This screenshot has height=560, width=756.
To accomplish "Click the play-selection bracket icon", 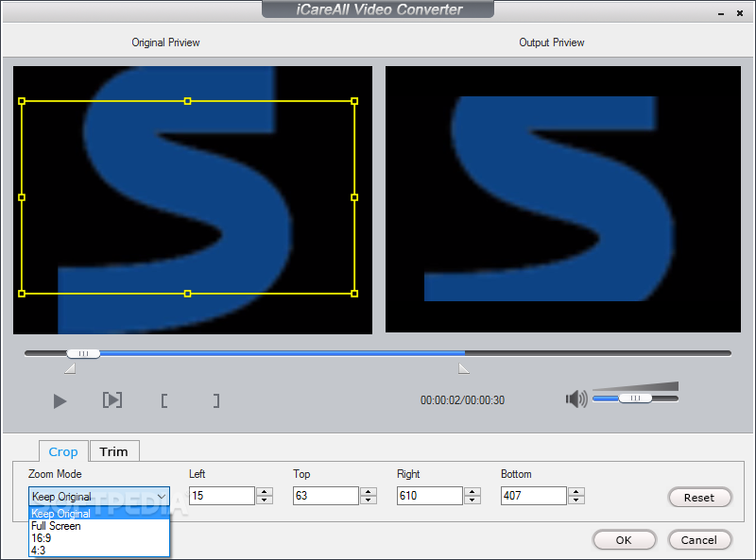I will (x=112, y=400).
